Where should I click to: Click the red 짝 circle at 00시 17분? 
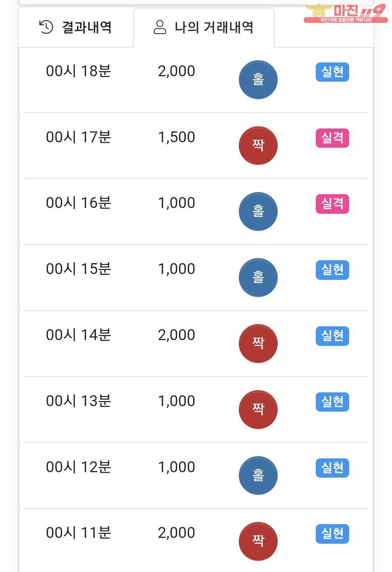coord(258,146)
